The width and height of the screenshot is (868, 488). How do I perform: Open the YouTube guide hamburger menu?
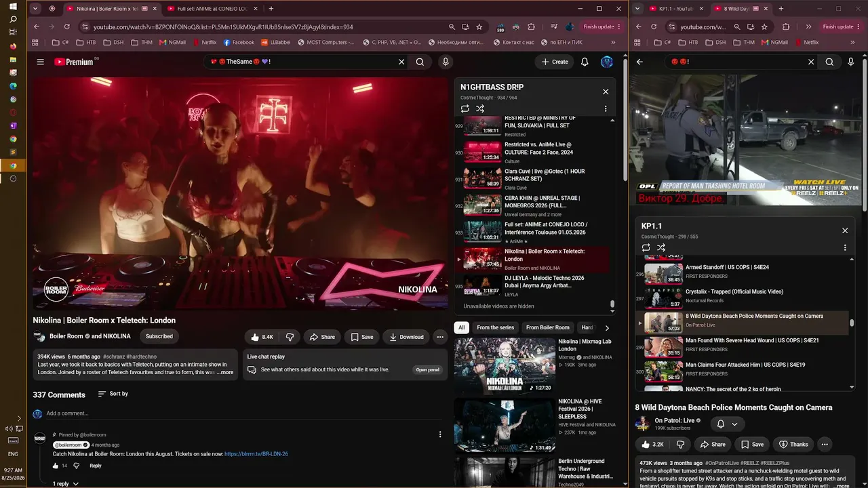[41, 62]
